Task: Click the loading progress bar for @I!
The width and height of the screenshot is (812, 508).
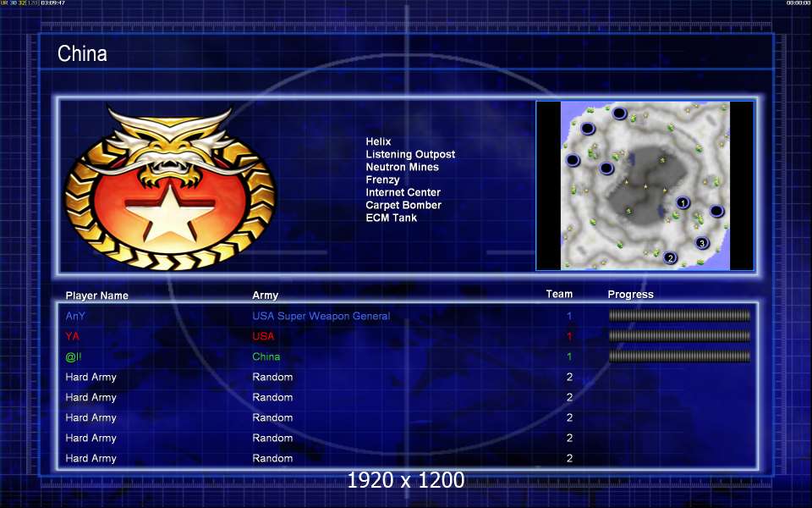Action: (679, 356)
